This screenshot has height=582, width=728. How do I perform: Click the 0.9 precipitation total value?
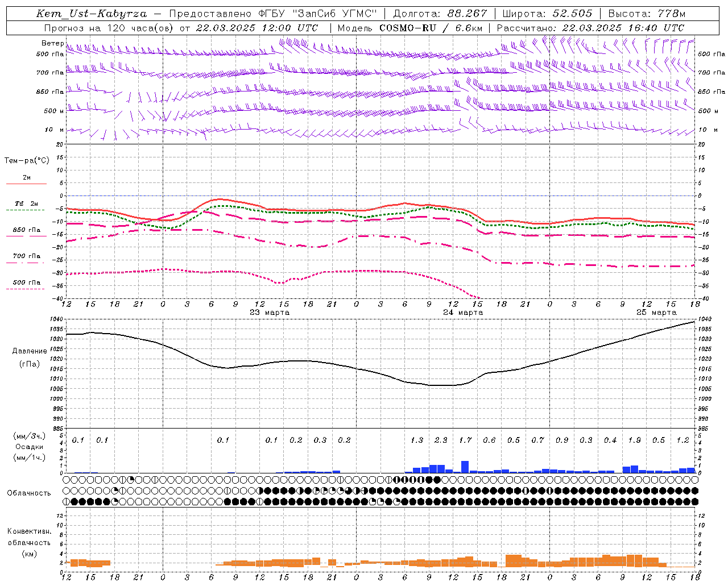[x=562, y=440]
